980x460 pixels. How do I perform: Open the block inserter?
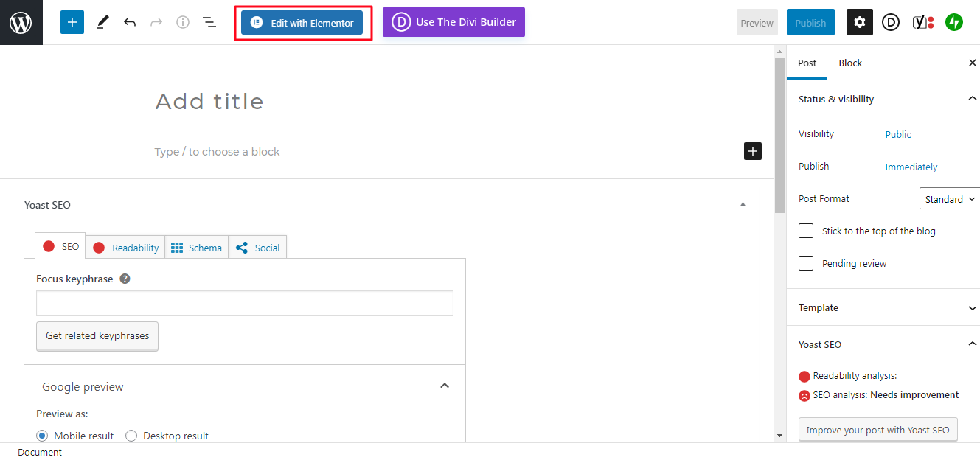tap(72, 22)
